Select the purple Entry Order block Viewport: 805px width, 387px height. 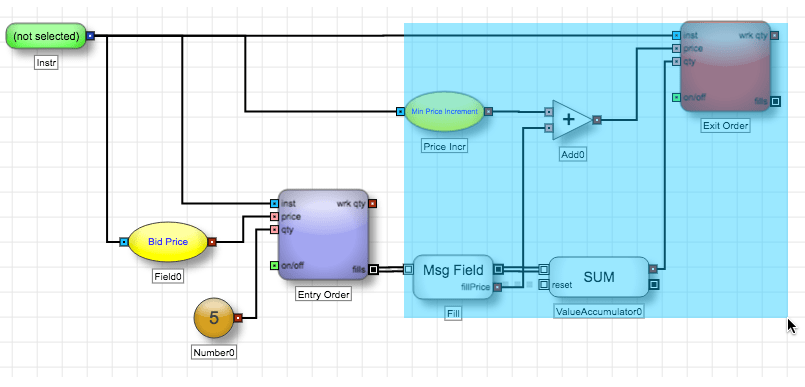pos(323,235)
